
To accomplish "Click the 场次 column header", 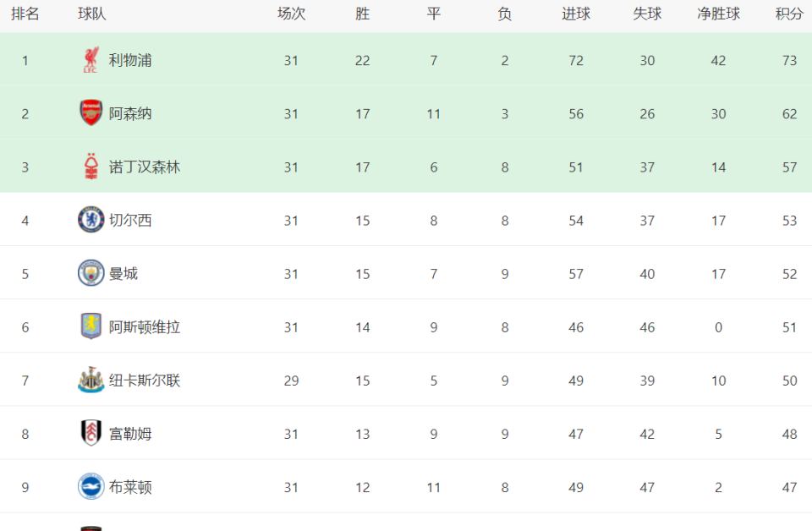I will point(291,14).
